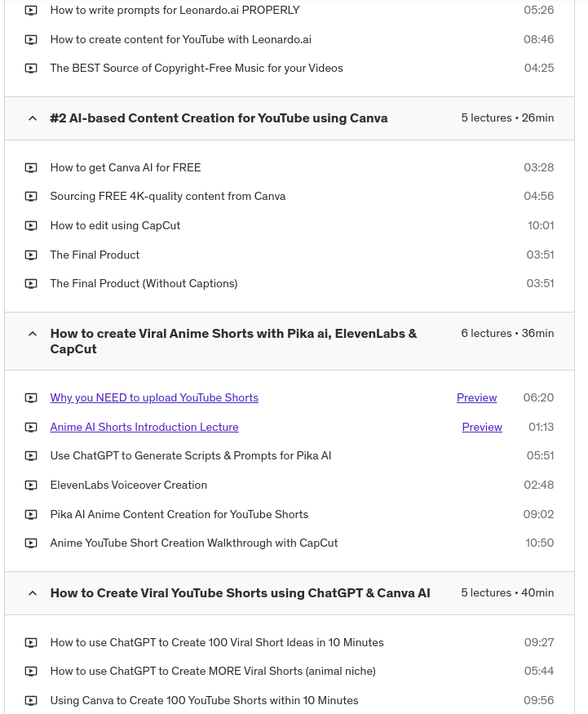Select 'Use ChatGPT to Generate Scripts & Prompts' lecture

click(191, 456)
